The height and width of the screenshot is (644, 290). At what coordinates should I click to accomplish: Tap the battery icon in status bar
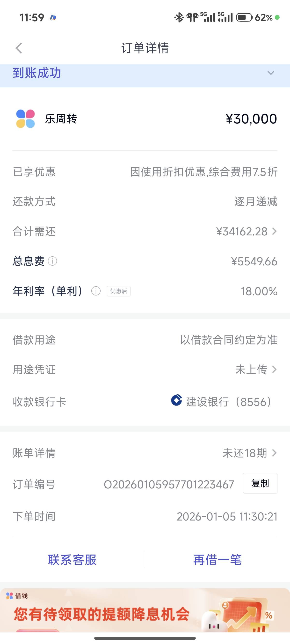pyautogui.click(x=244, y=18)
